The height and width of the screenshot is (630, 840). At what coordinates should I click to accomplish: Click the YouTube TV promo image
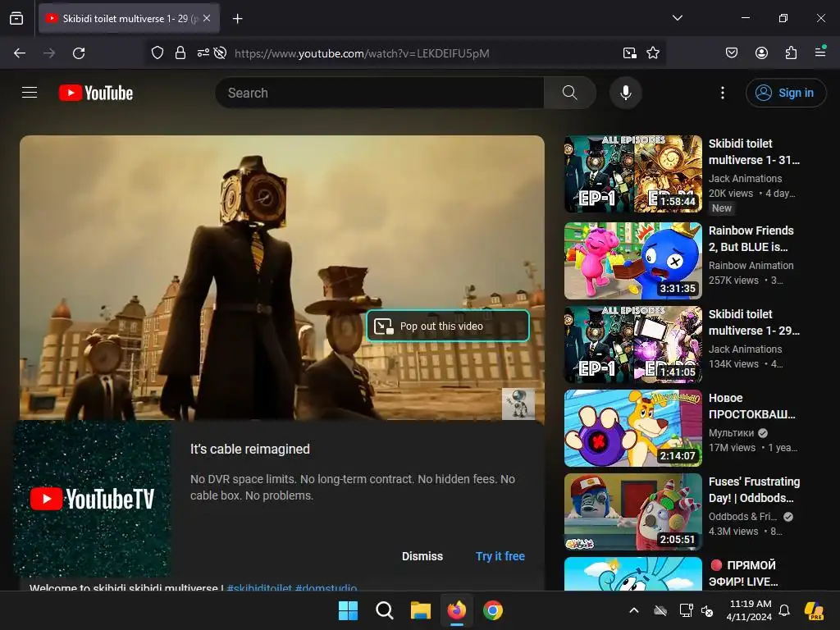tap(92, 499)
